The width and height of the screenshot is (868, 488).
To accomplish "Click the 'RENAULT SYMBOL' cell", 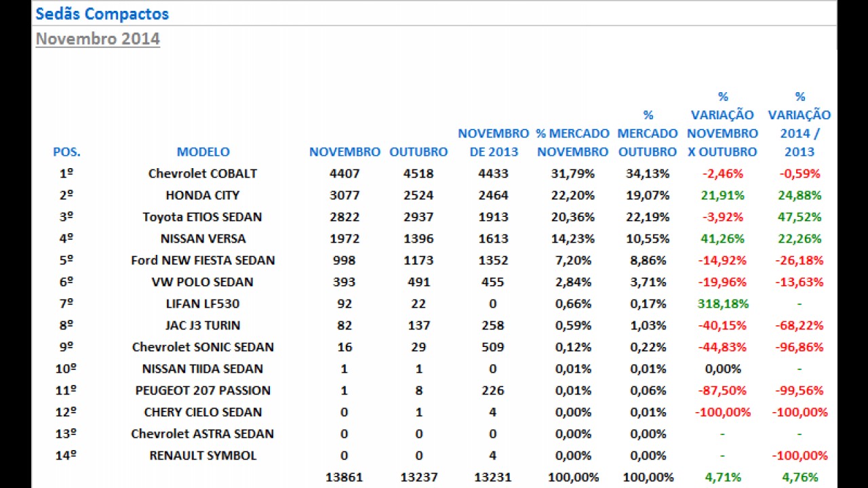I will [x=203, y=455].
